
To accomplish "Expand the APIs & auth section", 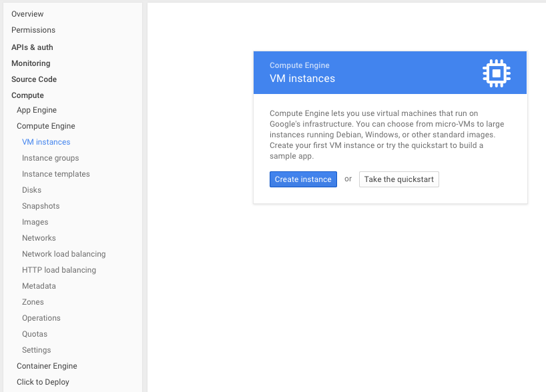I will pos(32,47).
